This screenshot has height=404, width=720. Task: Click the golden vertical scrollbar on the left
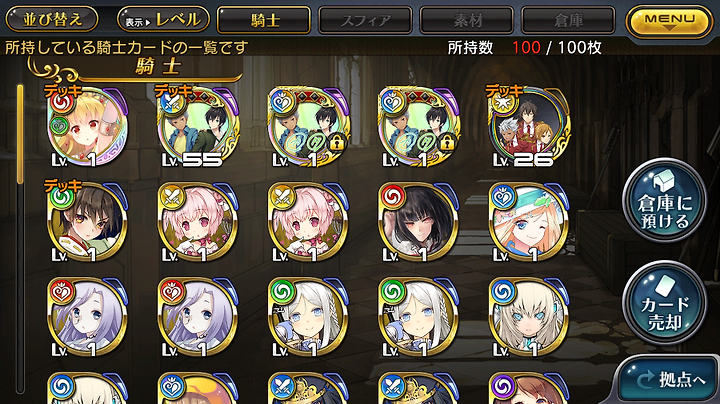(x=20, y=134)
